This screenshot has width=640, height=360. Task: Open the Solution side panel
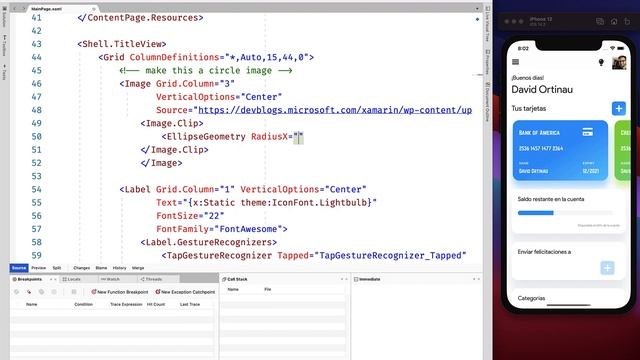click(x=4, y=16)
